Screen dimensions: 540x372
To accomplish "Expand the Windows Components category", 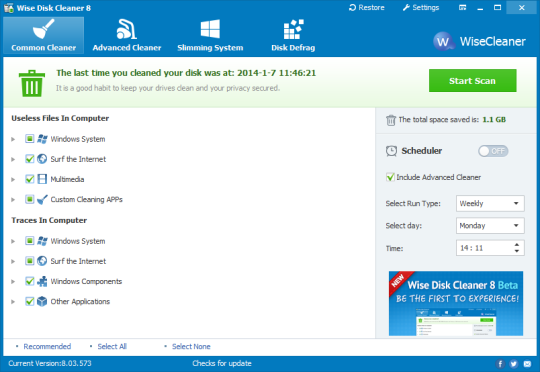I will 13,281.
